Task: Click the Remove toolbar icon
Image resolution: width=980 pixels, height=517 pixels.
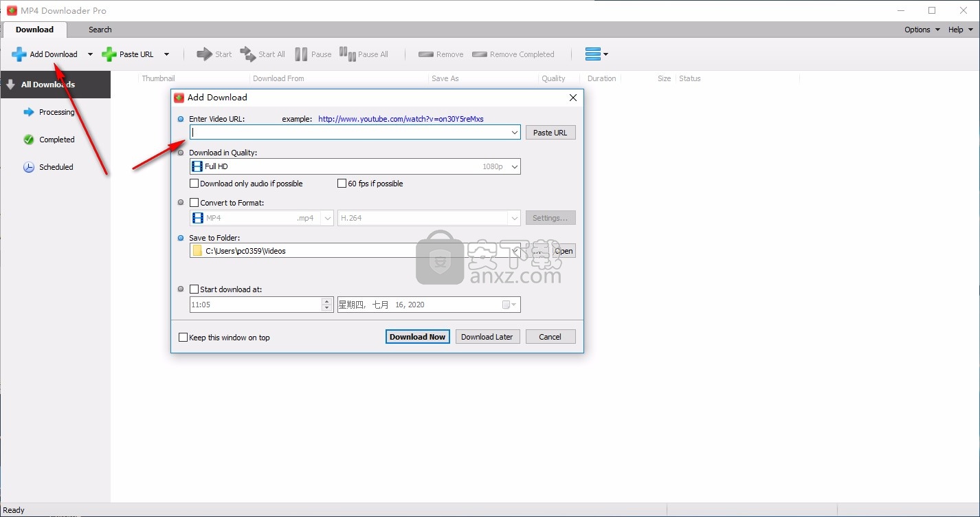Action: click(425, 54)
